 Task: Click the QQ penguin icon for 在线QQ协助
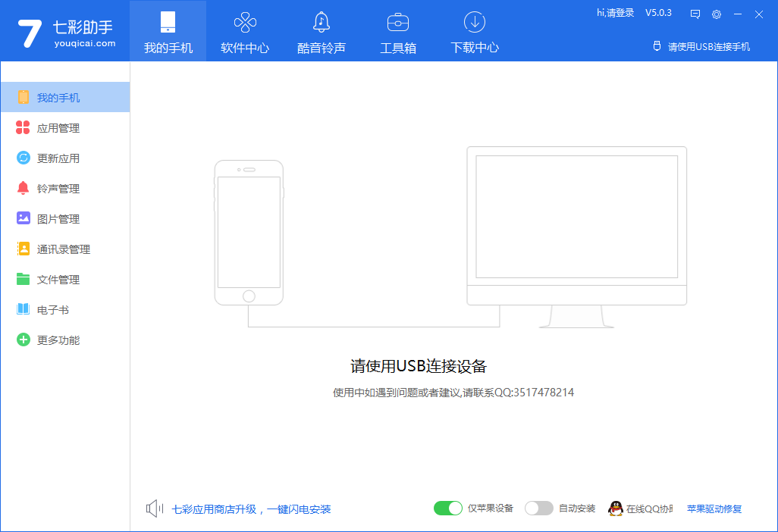(616, 508)
